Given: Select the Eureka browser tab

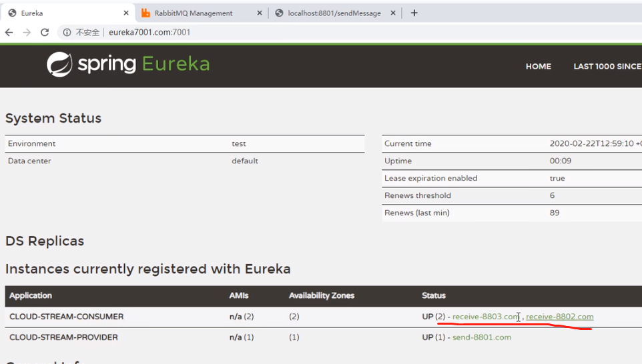Looking at the screenshot, I should 60,13.
